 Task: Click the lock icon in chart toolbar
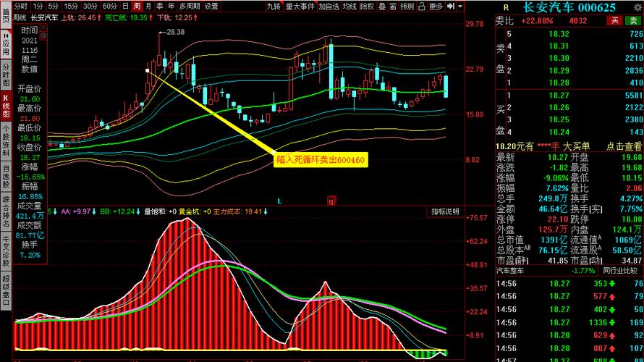coord(422,7)
